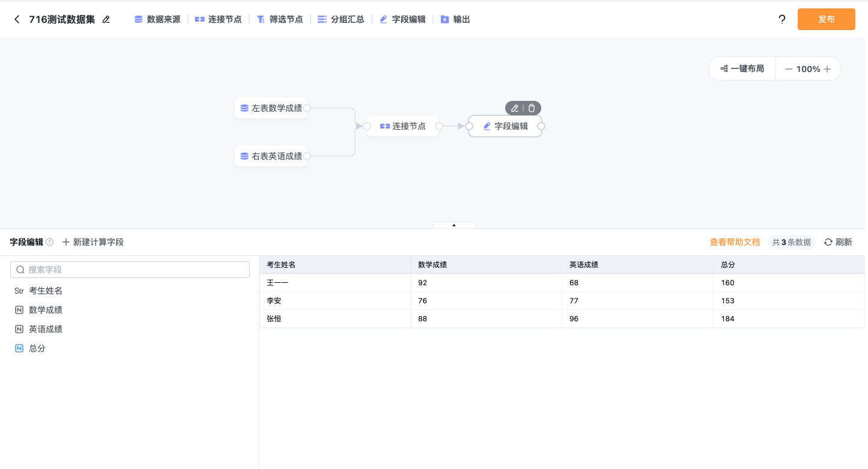Click output port of 右表英语成绩 node
Viewport: 868px width, 469px height.
(x=307, y=156)
